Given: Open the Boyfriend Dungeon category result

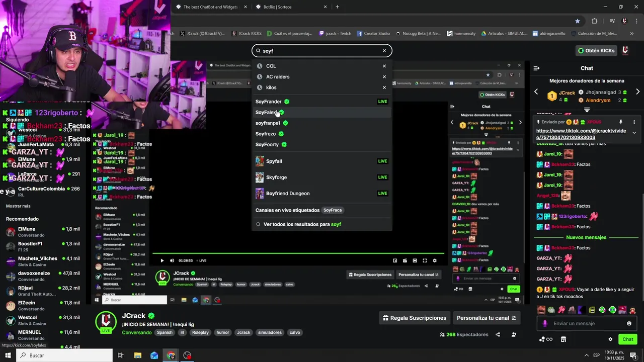Looking at the screenshot, I should pyautogui.click(x=321, y=194).
